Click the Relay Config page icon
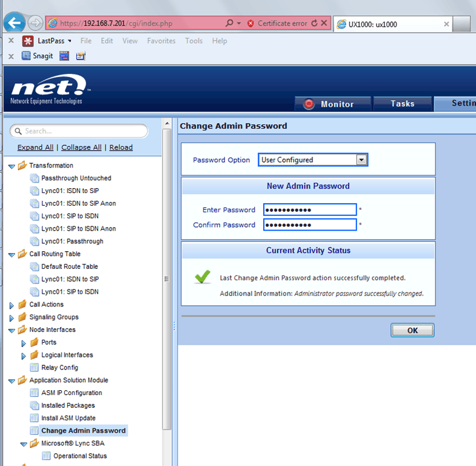 [35, 368]
